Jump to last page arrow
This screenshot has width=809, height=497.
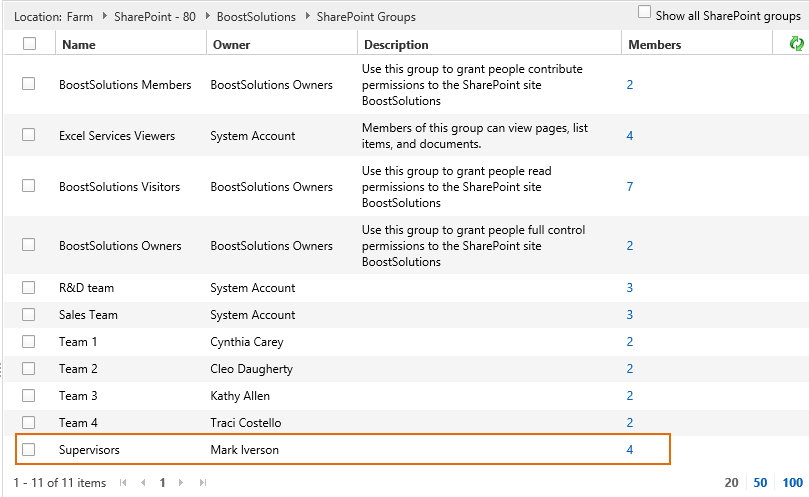(x=202, y=483)
